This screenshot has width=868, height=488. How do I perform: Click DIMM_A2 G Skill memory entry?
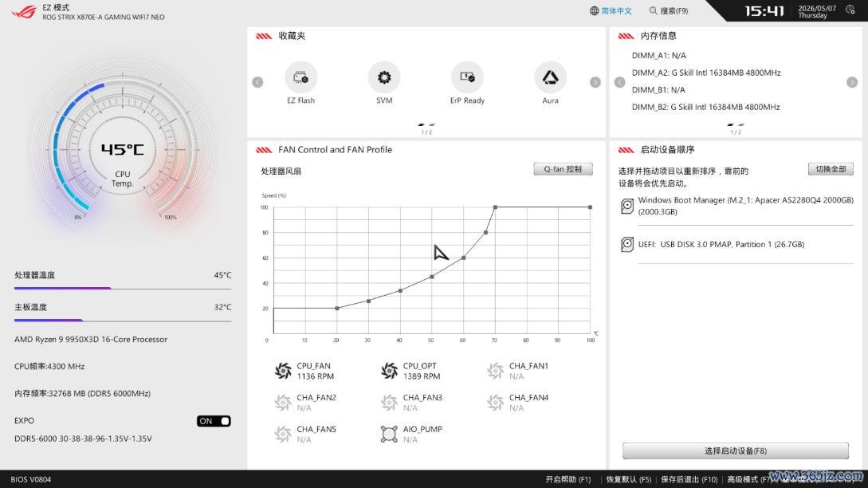(x=706, y=73)
